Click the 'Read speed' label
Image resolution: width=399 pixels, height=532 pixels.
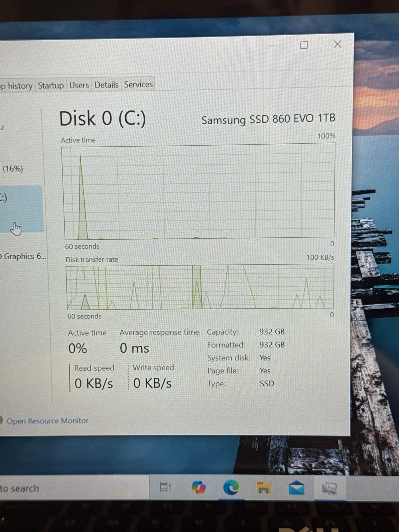pyautogui.click(x=94, y=368)
